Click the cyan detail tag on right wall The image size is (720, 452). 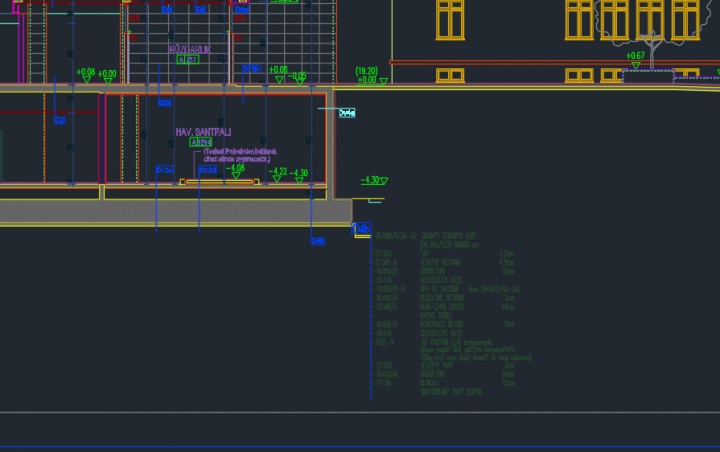click(x=347, y=113)
